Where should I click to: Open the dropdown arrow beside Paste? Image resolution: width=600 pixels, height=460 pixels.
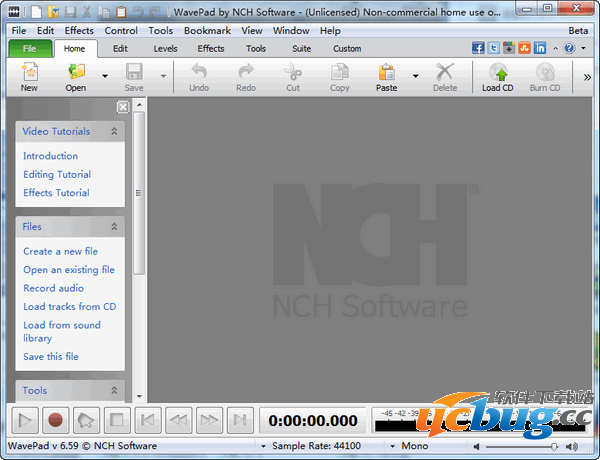pos(415,75)
